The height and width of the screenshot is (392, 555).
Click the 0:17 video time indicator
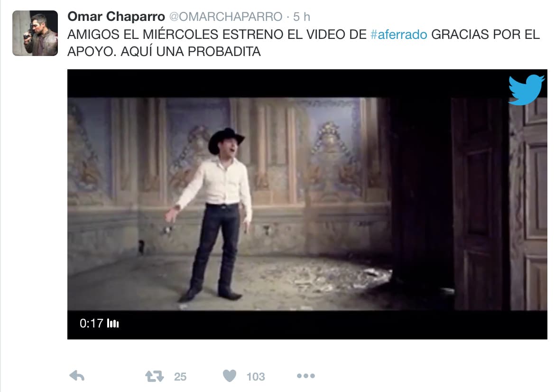92,323
